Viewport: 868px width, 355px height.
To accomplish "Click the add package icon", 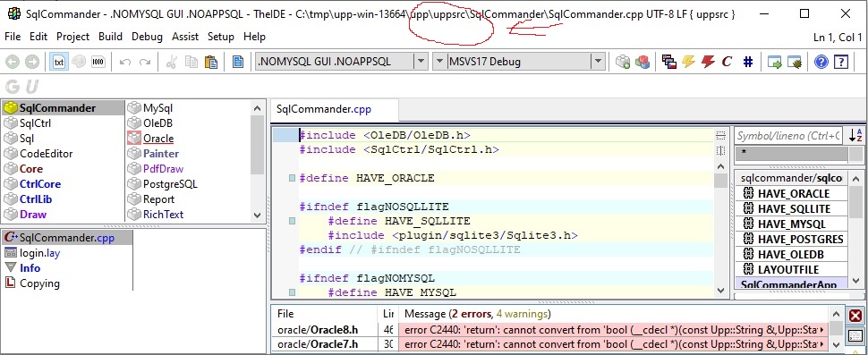I will tap(623, 62).
